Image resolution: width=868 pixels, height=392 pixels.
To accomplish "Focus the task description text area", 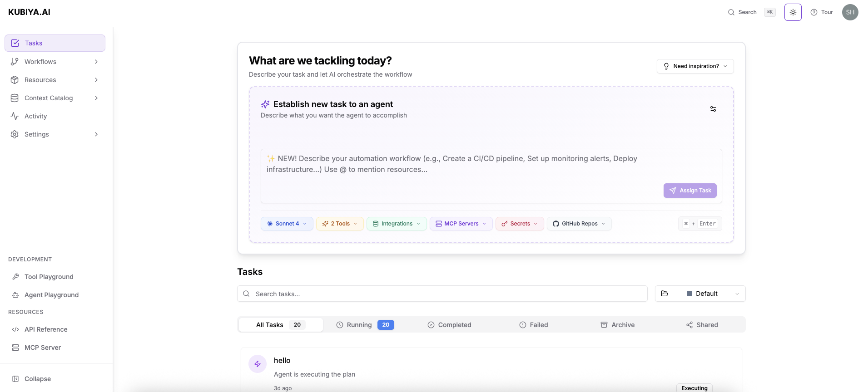I will tap(491, 176).
